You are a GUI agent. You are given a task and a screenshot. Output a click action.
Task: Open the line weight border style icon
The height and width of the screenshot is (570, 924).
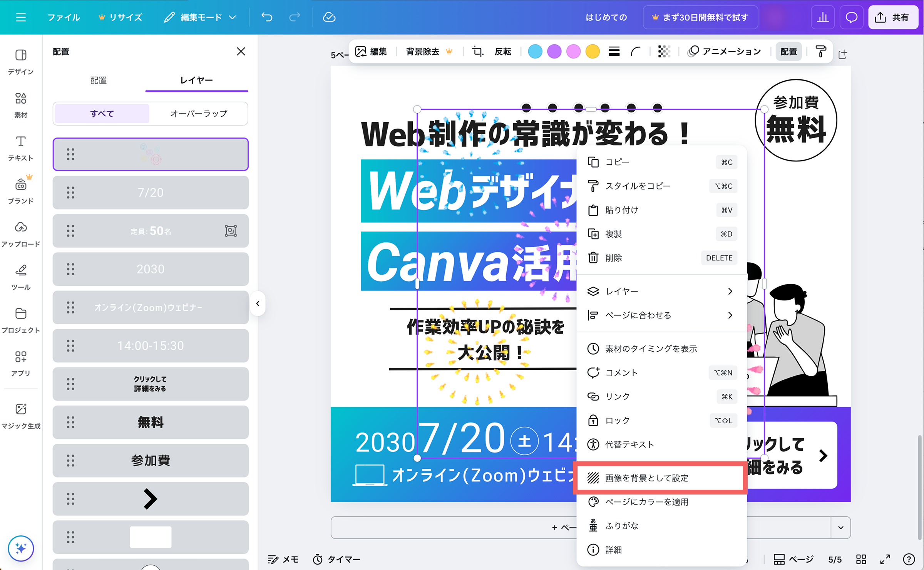pyautogui.click(x=614, y=52)
